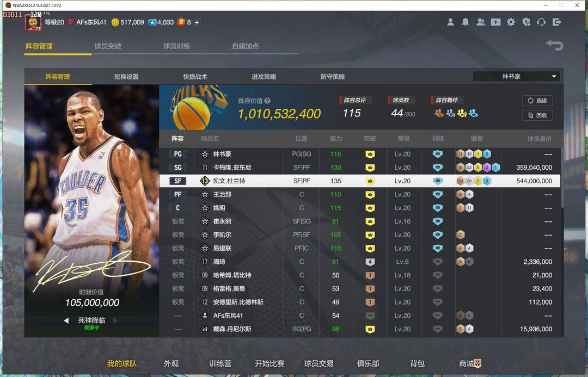
Task: Show previous moment card with left arrow
Action: 66,321
